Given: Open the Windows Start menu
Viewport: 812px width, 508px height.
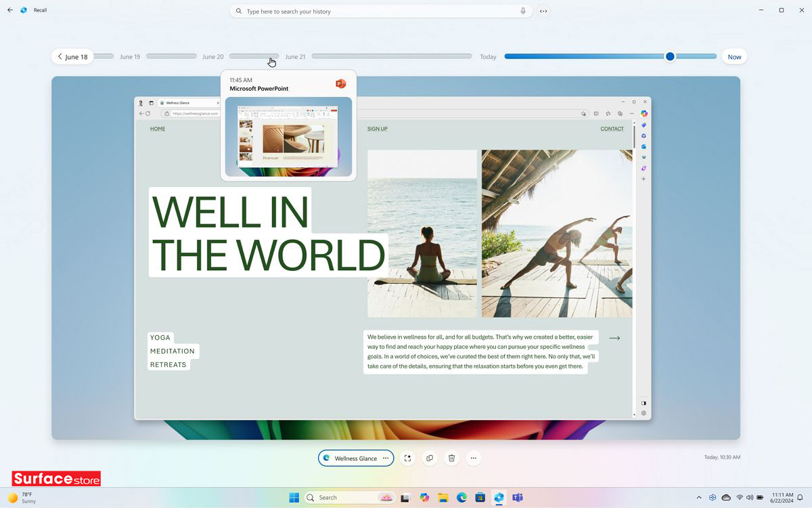Looking at the screenshot, I should pos(294,497).
